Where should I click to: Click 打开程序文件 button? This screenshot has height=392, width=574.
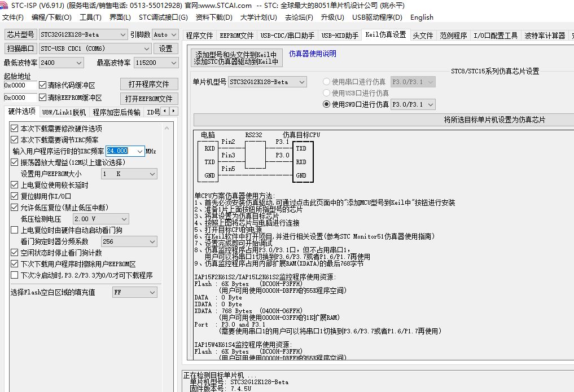(149, 84)
